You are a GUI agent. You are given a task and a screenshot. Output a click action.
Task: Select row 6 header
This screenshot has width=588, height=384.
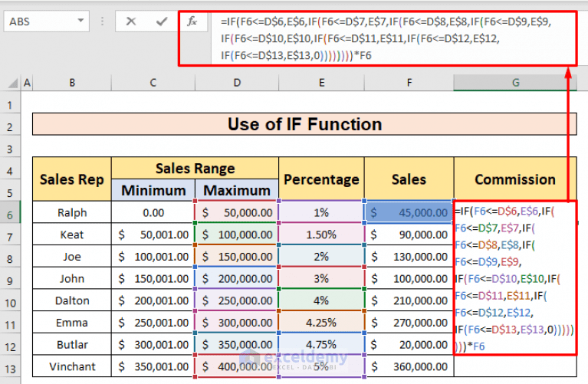(10, 215)
